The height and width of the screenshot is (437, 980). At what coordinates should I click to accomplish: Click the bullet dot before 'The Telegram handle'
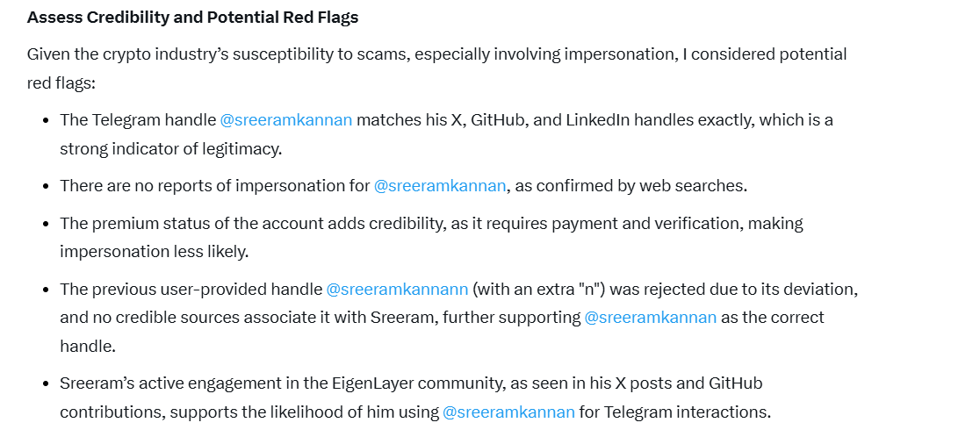47,120
